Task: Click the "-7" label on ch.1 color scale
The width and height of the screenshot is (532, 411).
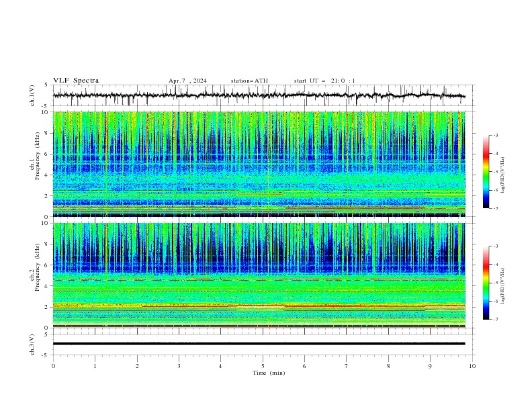Action: 496,208
